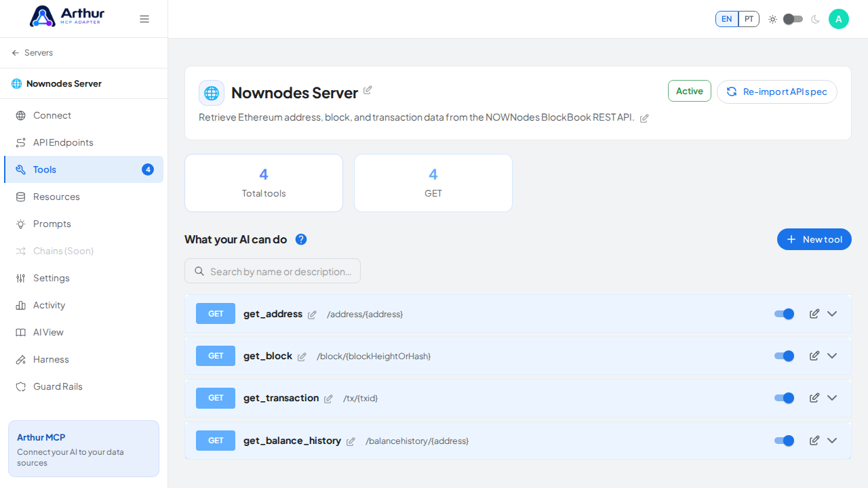Open the Settings section
The image size is (868, 488).
tap(83, 278)
